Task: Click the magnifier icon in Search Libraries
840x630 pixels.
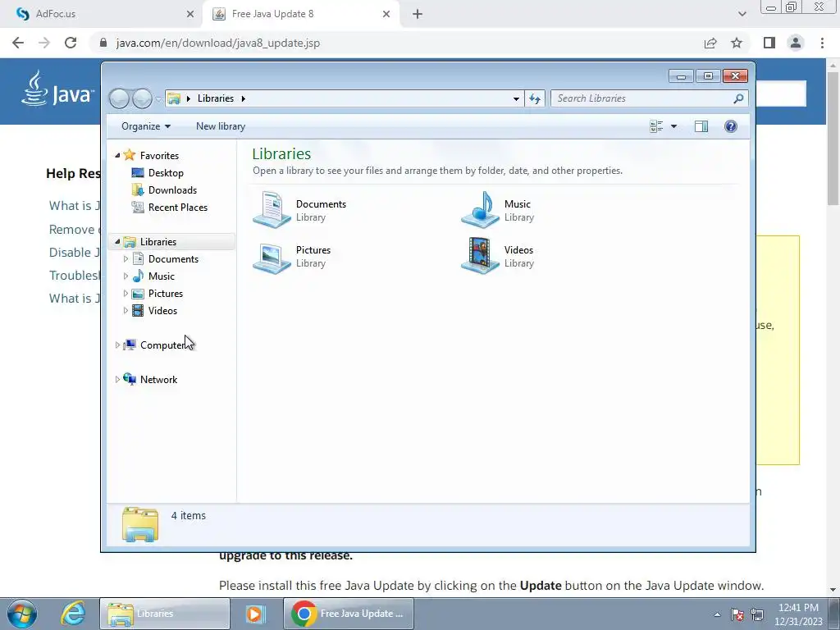Action: tap(738, 98)
